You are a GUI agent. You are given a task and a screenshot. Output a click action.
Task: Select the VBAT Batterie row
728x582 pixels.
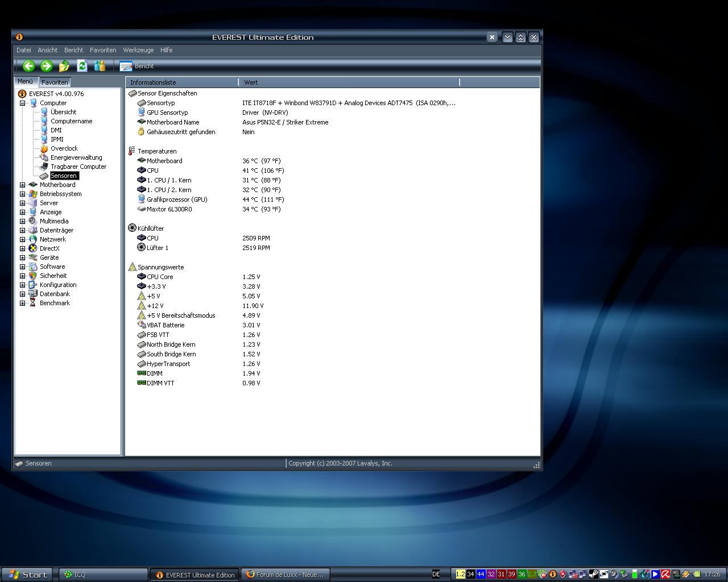(x=198, y=325)
